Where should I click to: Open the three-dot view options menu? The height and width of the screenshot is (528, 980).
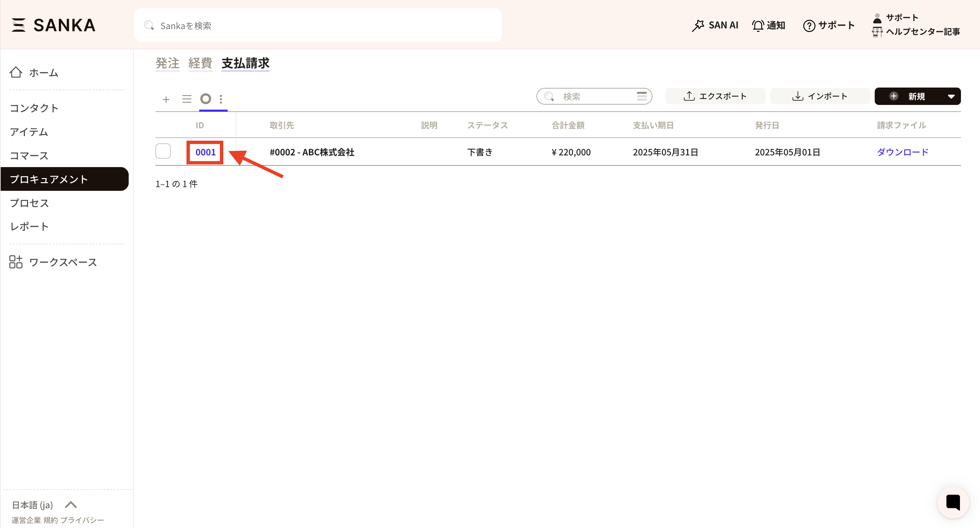coord(221,99)
